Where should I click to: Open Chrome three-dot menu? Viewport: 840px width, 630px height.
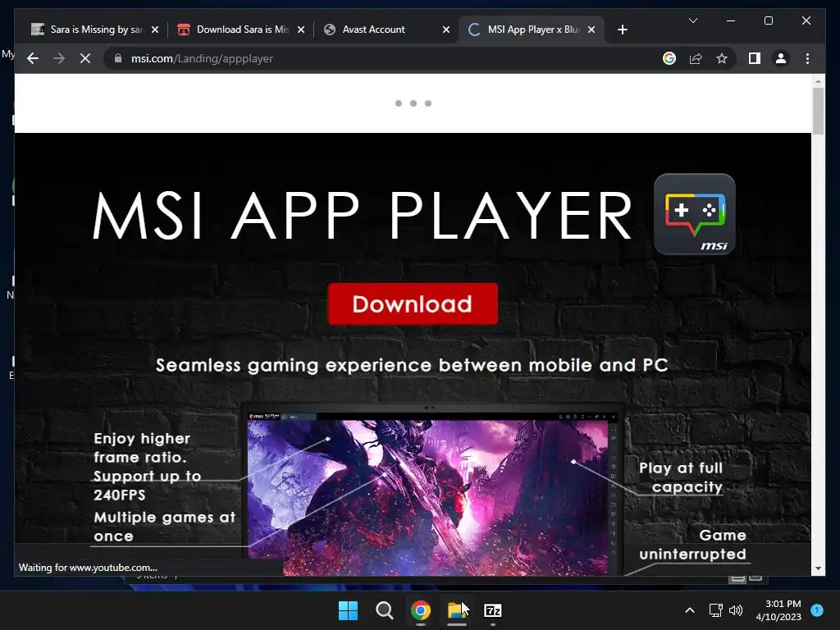[x=807, y=58]
